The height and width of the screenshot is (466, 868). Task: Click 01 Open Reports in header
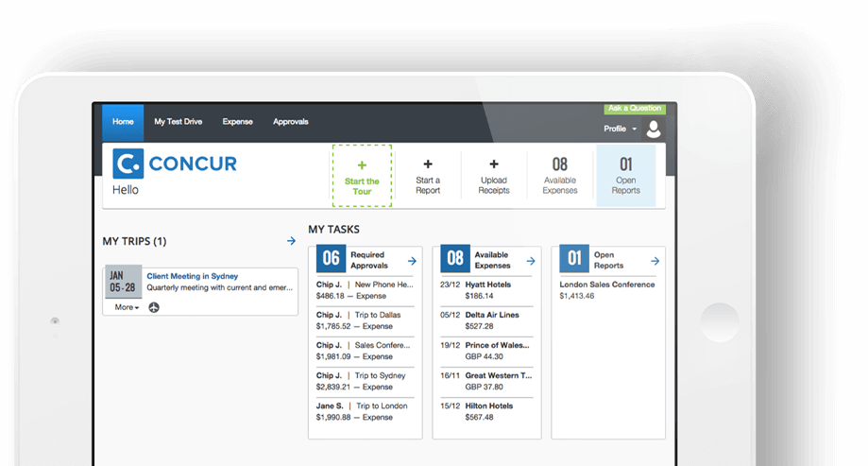click(x=625, y=176)
